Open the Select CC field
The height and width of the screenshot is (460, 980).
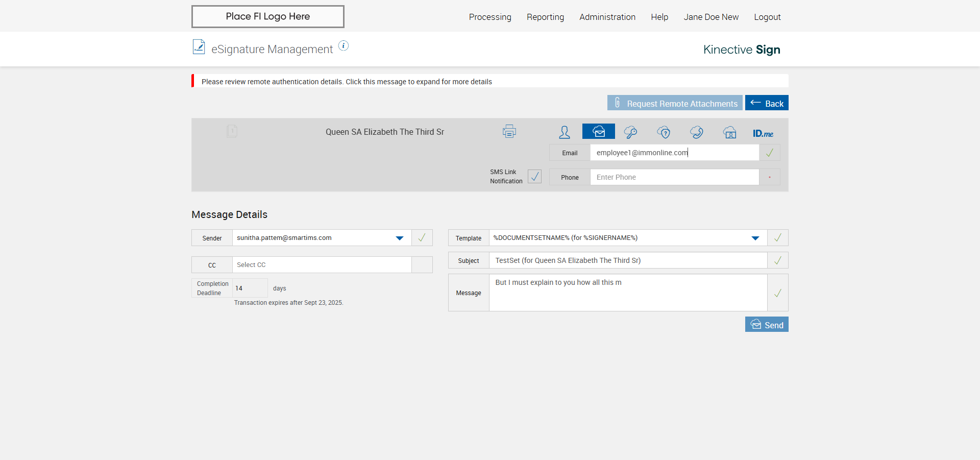pos(322,265)
